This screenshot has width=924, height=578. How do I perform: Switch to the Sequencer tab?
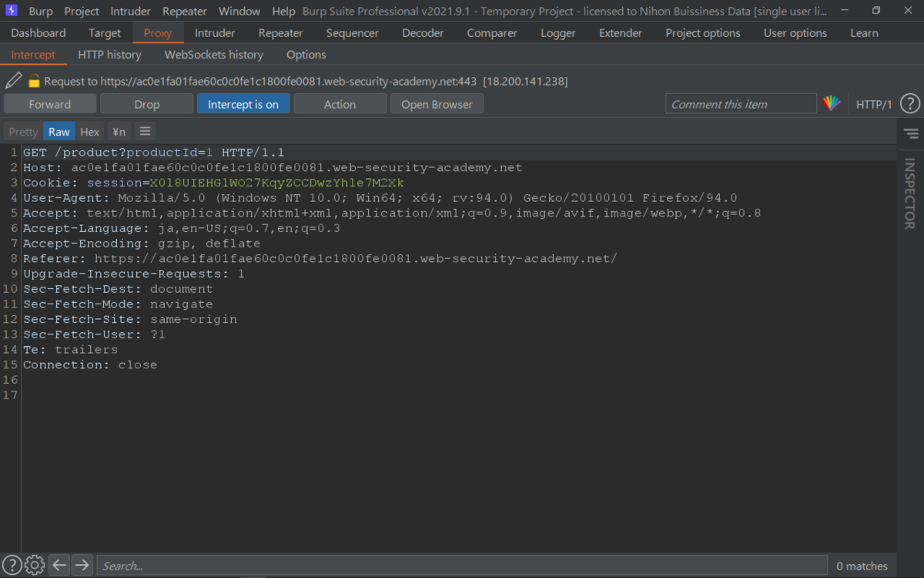pyautogui.click(x=353, y=33)
